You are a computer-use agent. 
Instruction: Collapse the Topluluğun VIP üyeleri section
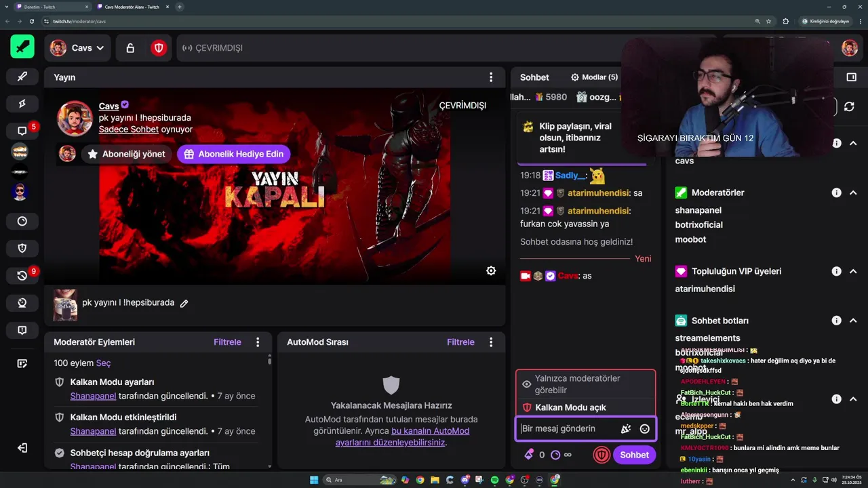click(x=853, y=271)
